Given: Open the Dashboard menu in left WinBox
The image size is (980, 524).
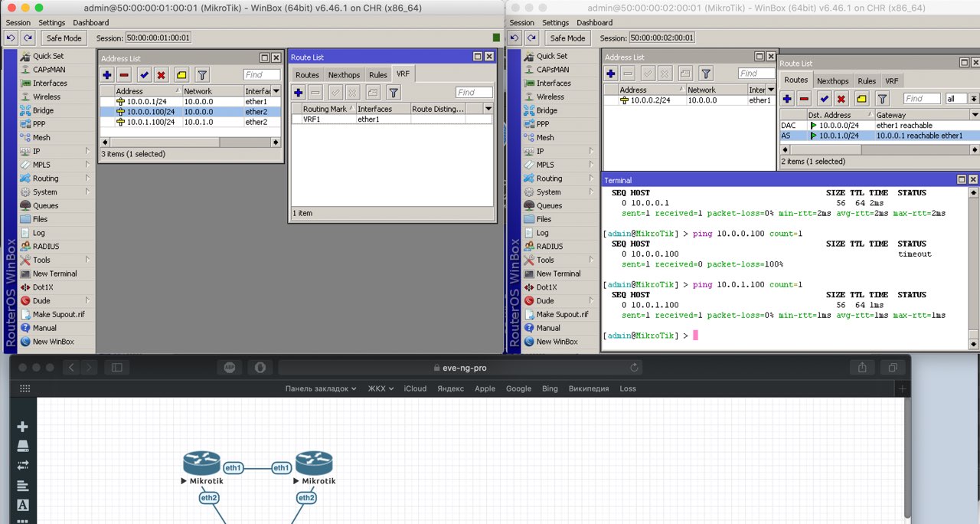Looking at the screenshot, I should (90, 23).
